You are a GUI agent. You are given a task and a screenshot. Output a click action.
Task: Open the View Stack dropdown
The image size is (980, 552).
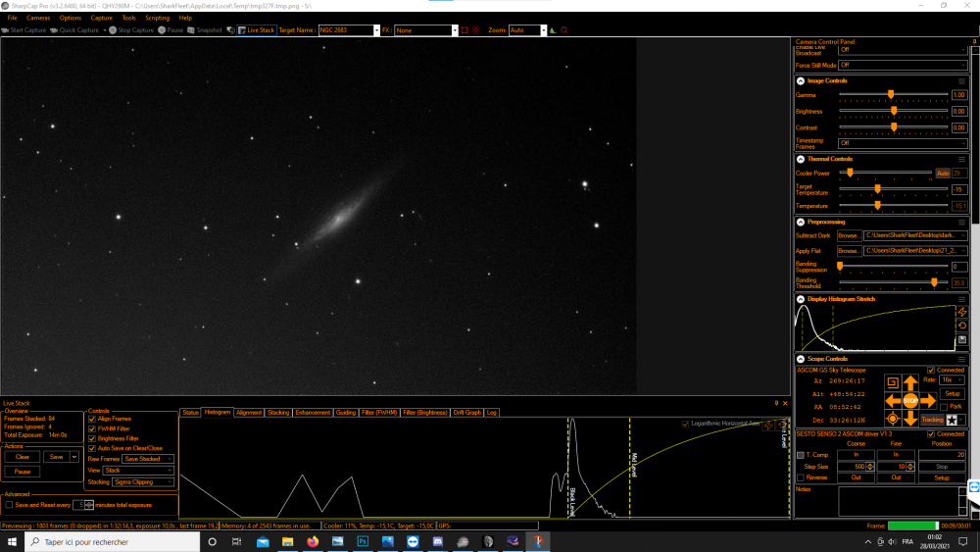point(139,470)
